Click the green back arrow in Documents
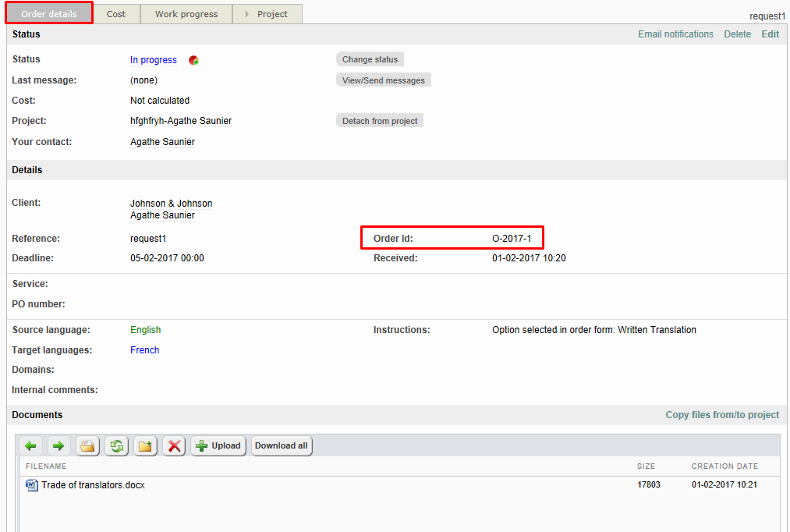The height and width of the screenshot is (532, 790). 31,446
